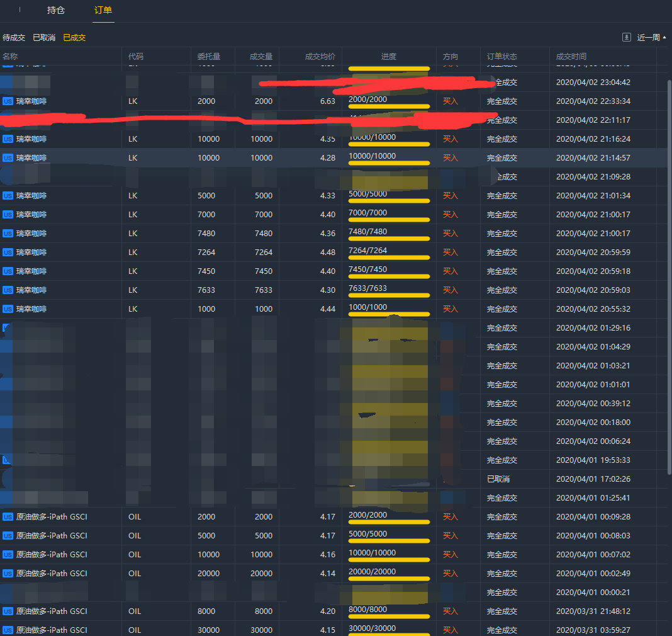
Task: Click the 方向 column header
Action: (451, 56)
